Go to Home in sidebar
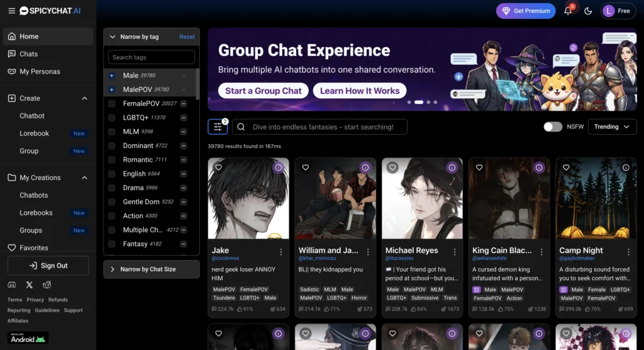 [x=48, y=36]
